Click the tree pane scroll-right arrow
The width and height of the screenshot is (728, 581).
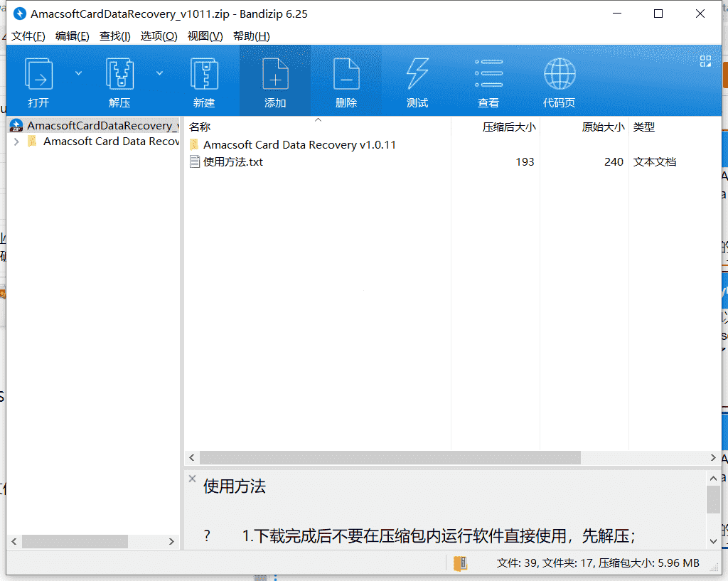[171, 541]
